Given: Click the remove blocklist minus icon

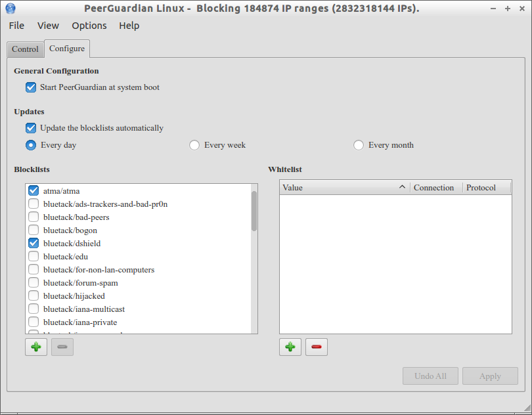Looking at the screenshot, I should click(x=62, y=347).
